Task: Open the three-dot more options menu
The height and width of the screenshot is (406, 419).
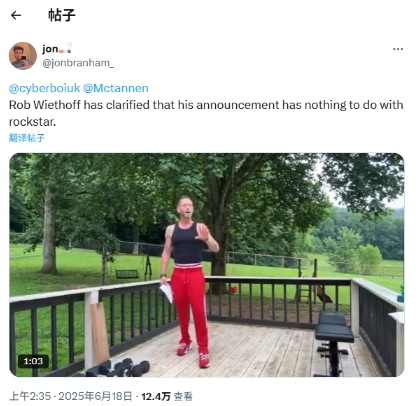Action: pyautogui.click(x=398, y=49)
